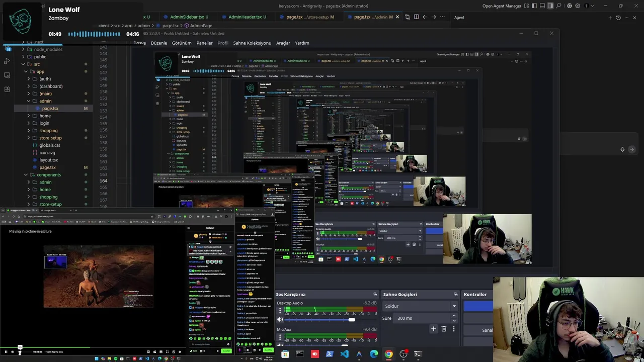Toggle the primary sidebar layout button
The height and width of the screenshot is (362, 644).
[x=534, y=6]
